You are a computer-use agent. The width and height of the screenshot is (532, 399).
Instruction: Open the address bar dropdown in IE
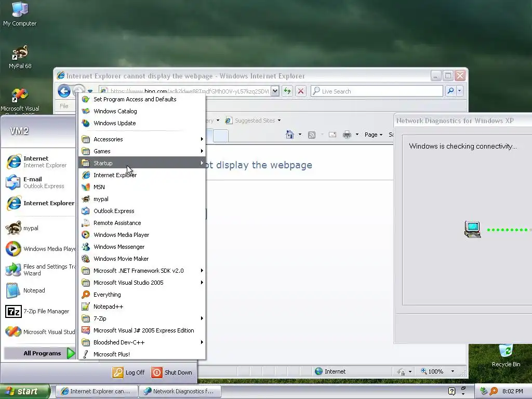[275, 91]
